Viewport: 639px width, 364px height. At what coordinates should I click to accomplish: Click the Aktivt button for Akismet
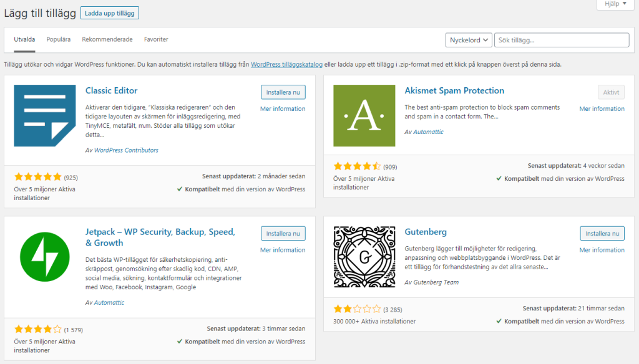(x=612, y=92)
